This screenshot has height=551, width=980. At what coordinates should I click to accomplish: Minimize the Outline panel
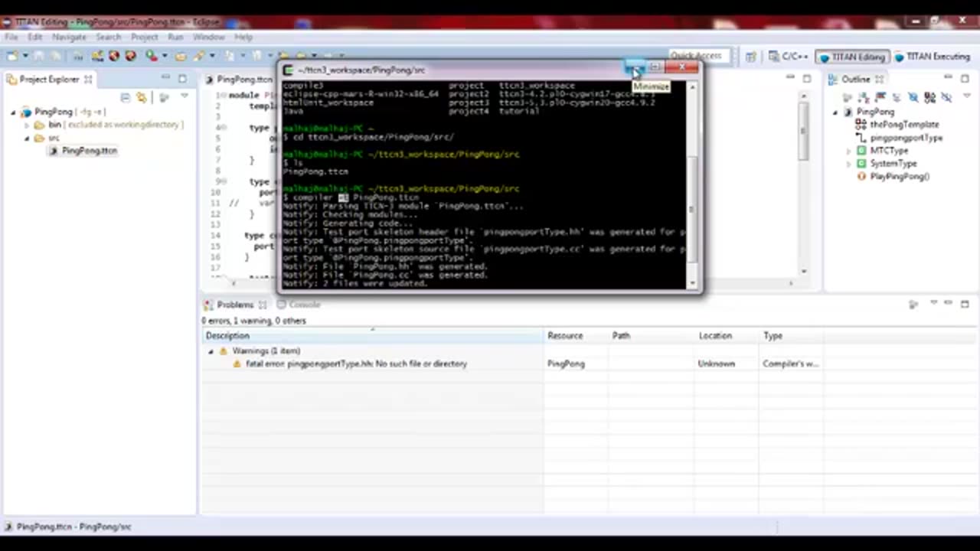coord(948,78)
